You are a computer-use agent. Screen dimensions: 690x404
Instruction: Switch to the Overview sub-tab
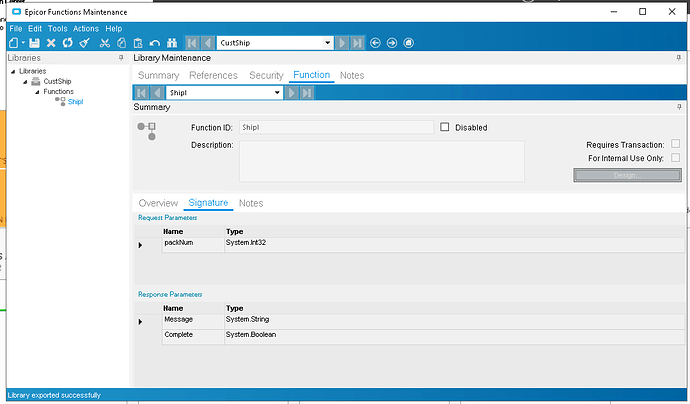[x=158, y=203]
